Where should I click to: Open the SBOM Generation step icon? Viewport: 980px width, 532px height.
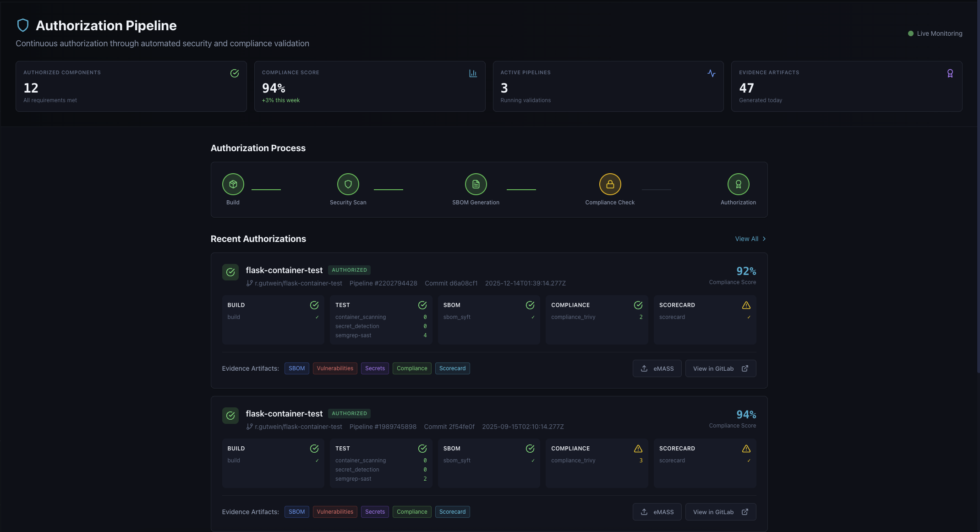[x=476, y=184]
